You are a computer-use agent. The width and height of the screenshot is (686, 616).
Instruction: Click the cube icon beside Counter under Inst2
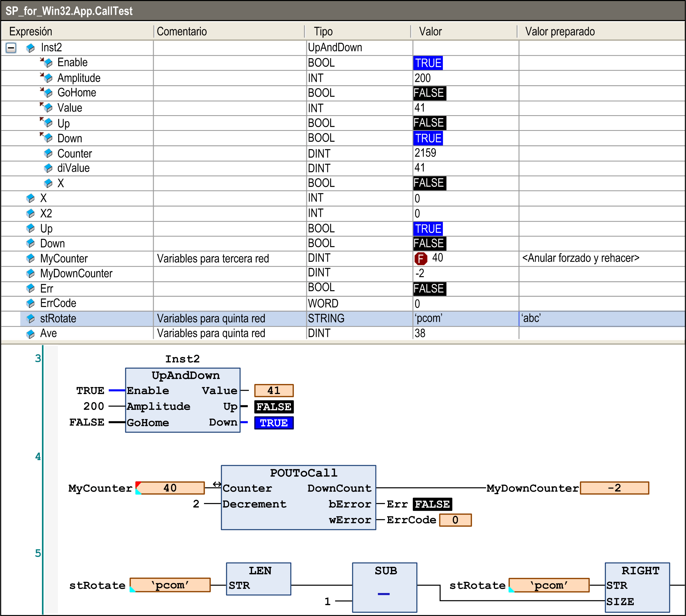pos(47,153)
